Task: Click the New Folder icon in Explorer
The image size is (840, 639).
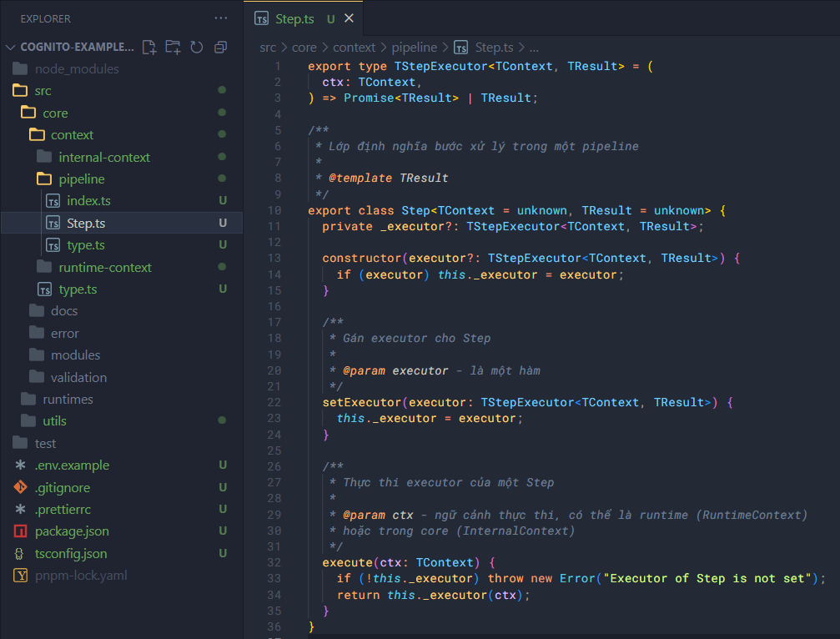Action: 173,47
